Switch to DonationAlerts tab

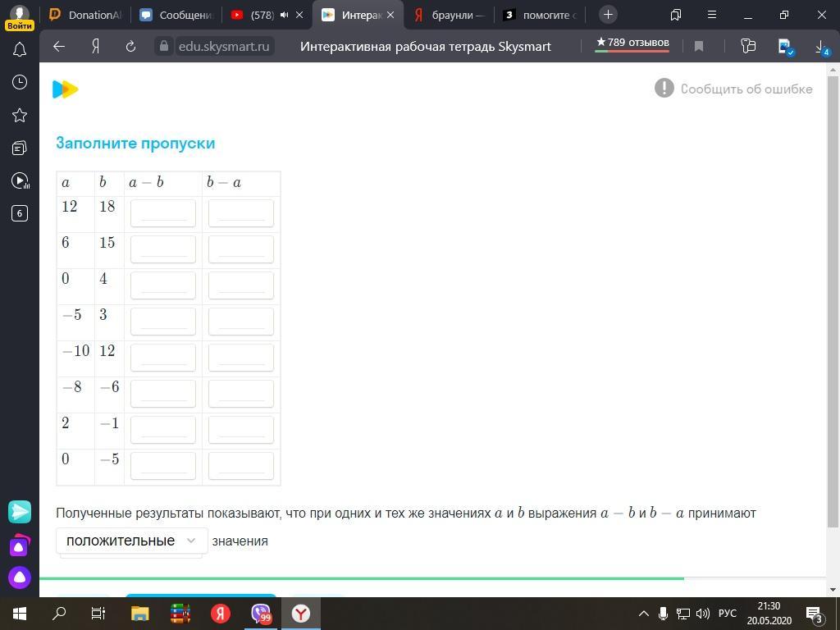tap(85, 15)
